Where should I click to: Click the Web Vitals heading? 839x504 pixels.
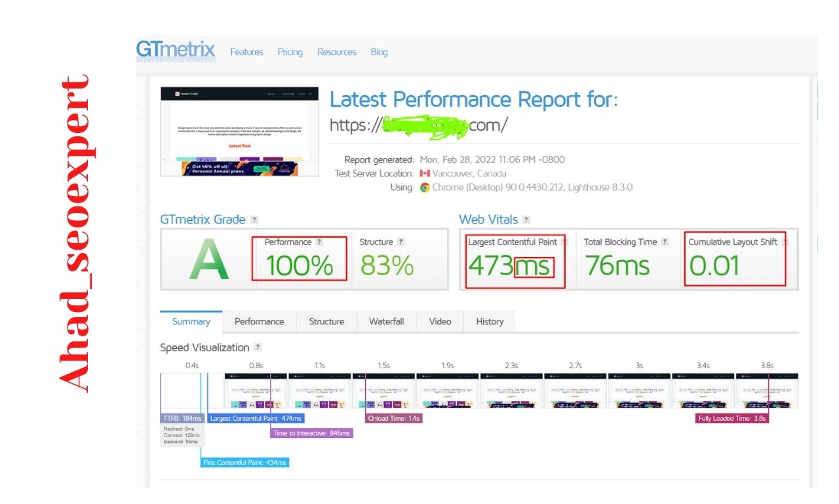click(x=488, y=220)
